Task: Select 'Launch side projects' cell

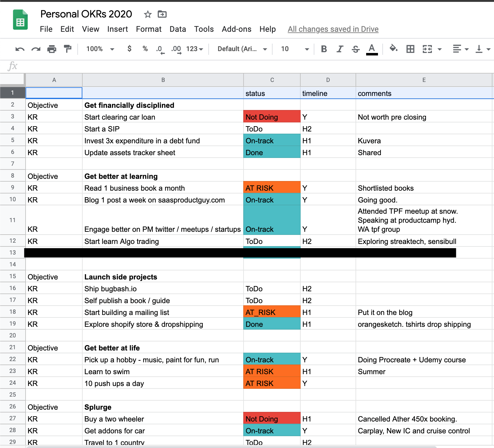Action: [x=163, y=276]
